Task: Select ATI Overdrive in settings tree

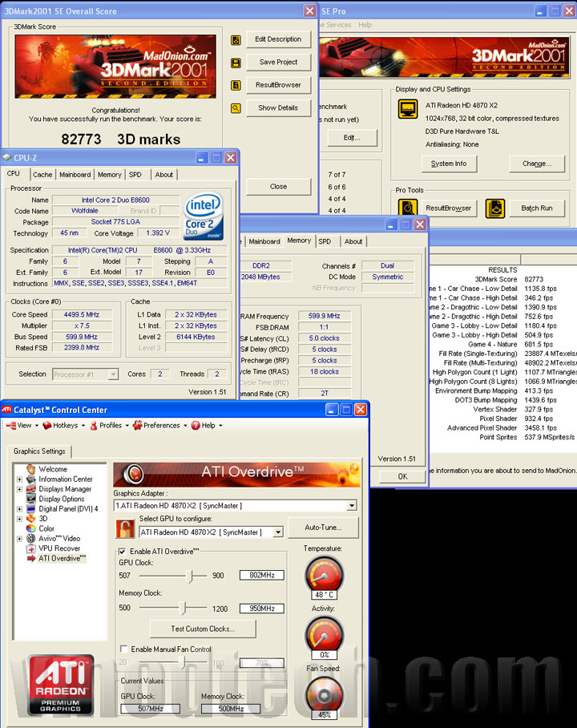Action: [x=63, y=559]
